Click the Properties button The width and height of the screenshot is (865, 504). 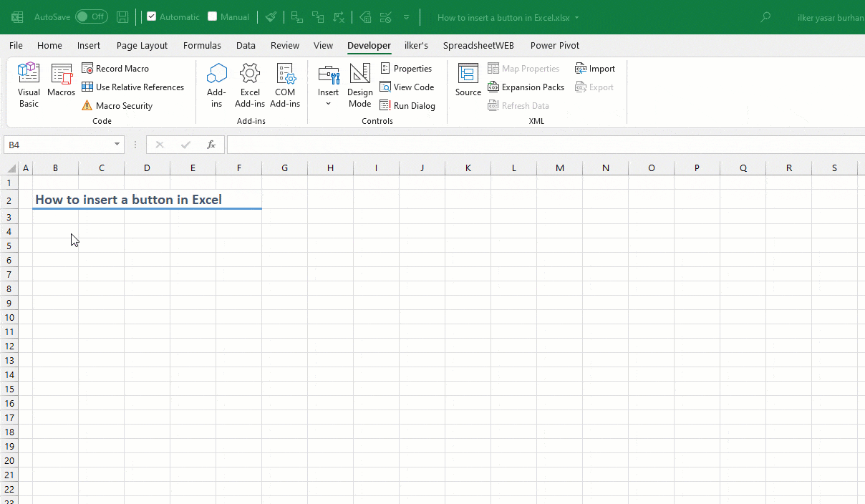(407, 68)
